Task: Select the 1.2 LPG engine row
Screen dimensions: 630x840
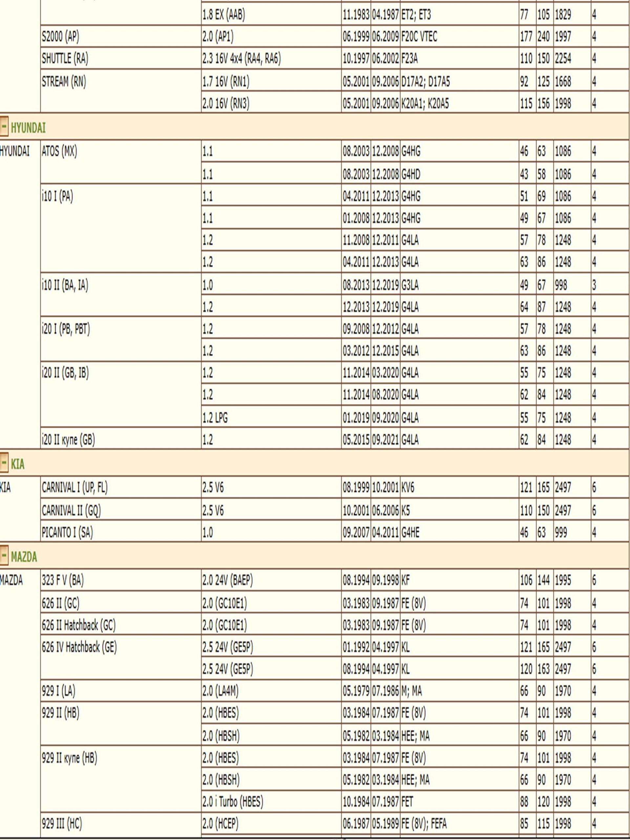Action: pos(215,418)
